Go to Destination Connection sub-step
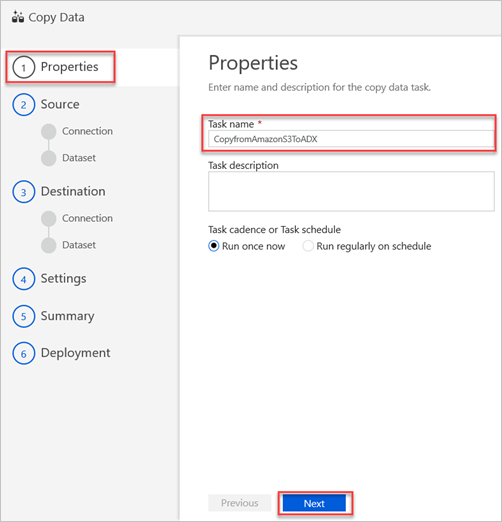 pos(87,218)
